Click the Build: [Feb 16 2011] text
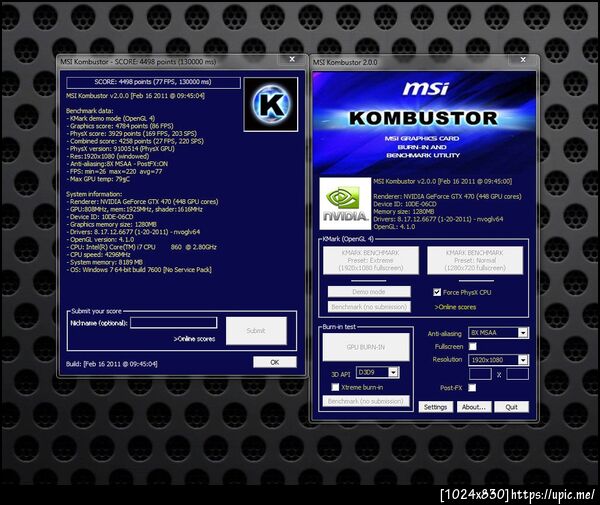Viewport: 600px width, 505px height. pos(112,364)
